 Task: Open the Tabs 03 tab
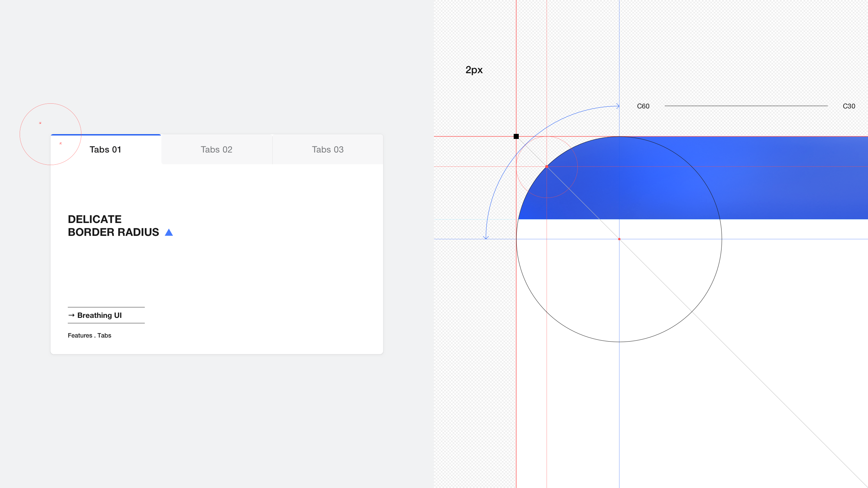[x=327, y=149]
